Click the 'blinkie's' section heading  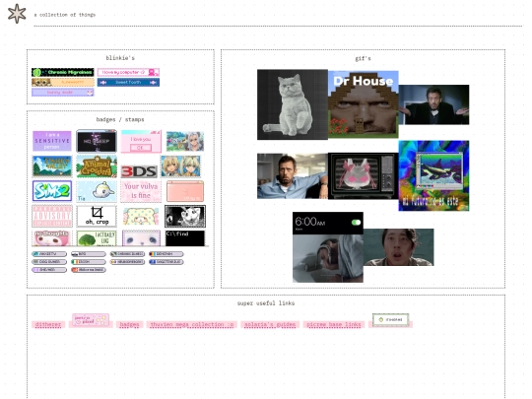[x=120, y=58]
